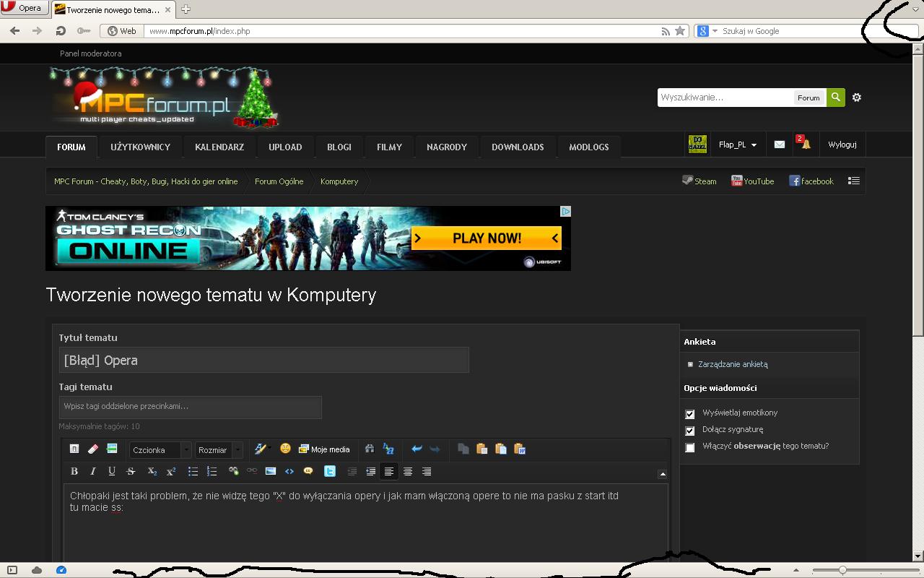Click the binoculars find icon
Viewport: 924px width, 578px height.
pyautogui.click(x=370, y=449)
